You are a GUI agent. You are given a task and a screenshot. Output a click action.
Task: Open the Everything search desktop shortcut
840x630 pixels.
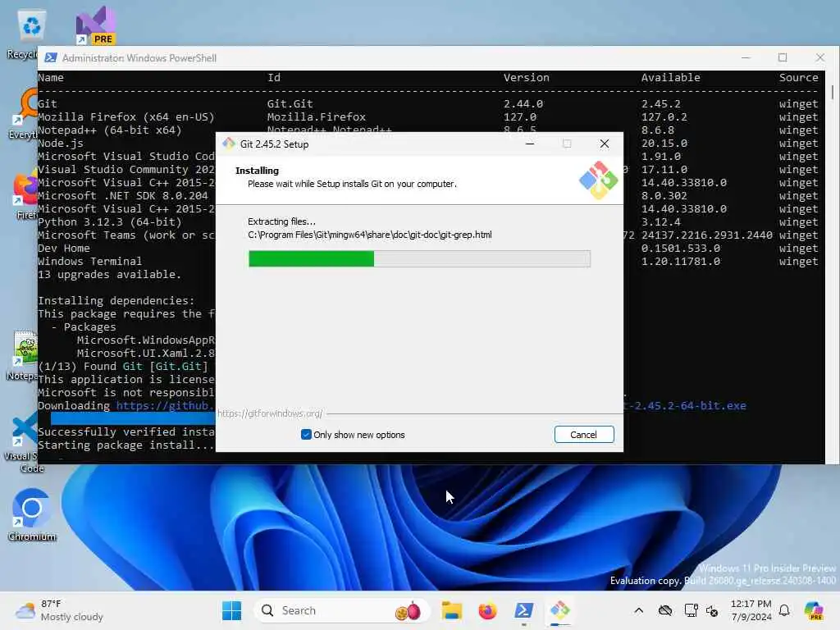click(24, 112)
